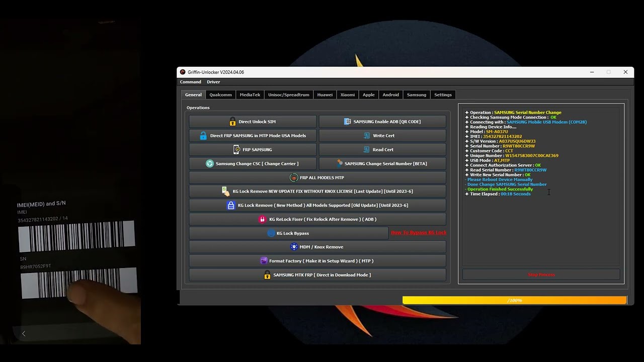Click the document icon on Read Cert
The width and height of the screenshot is (644, 362).
click(x=367, y=149)
